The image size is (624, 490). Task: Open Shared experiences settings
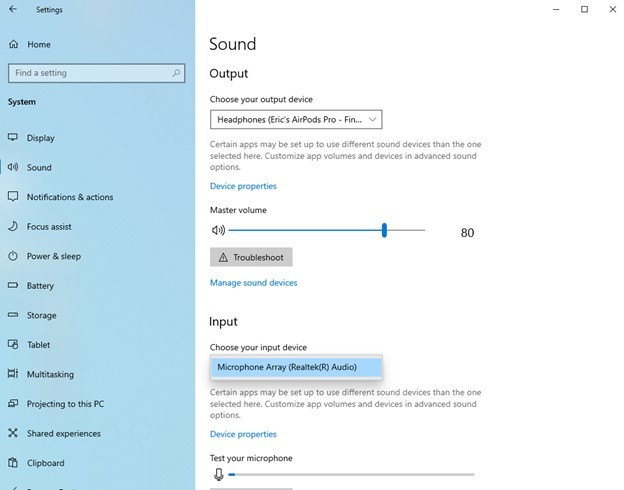(x=64, y=433)
